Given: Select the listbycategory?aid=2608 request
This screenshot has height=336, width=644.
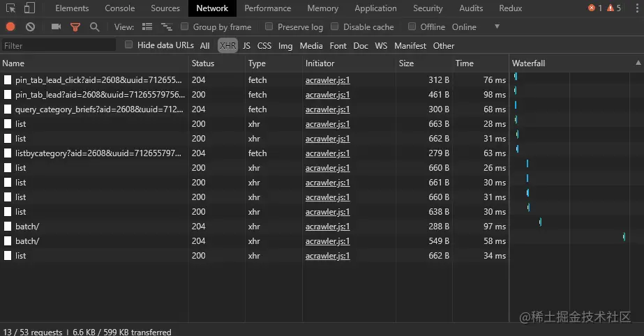Looking at the screenshot, I should click(98, 153).
